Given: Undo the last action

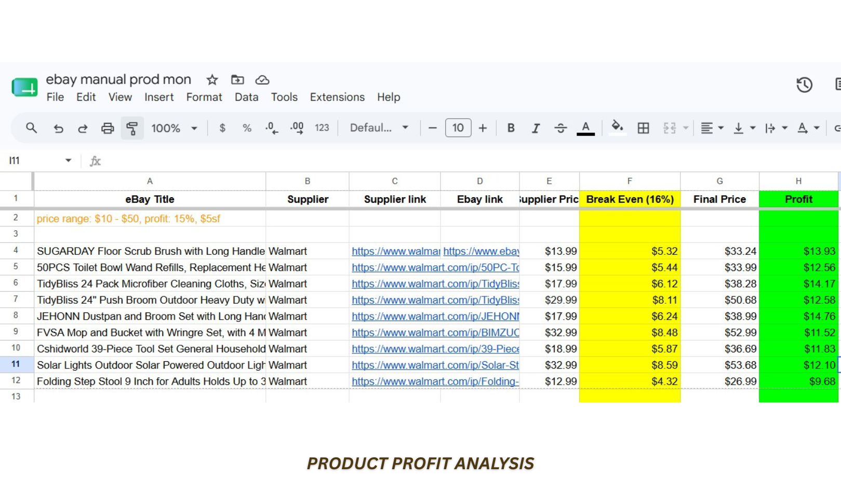Looking at the screenshot, I should 58,128.
